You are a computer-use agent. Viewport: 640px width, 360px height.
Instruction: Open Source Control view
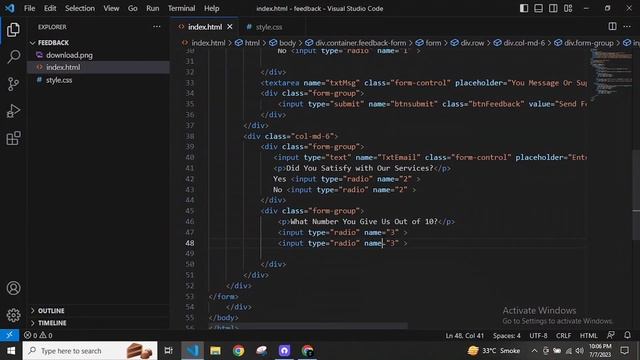coord(13,84)
